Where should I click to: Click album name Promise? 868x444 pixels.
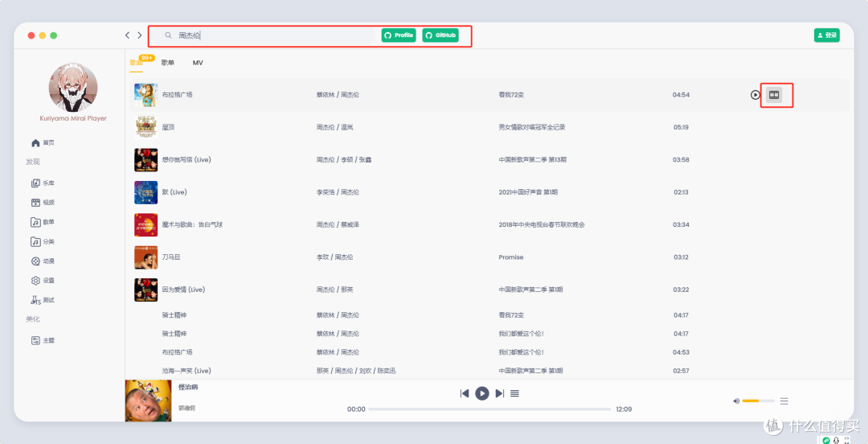pyautogui.click(x=511, y=257)
